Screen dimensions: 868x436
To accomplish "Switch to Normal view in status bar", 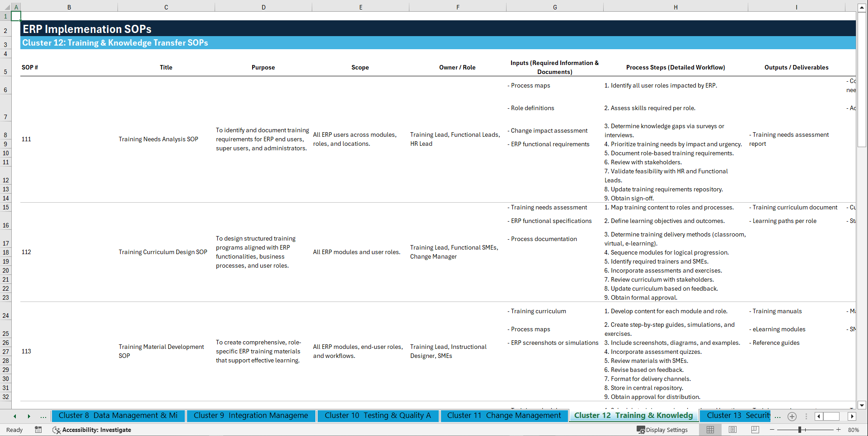I will tap(710, 430).
